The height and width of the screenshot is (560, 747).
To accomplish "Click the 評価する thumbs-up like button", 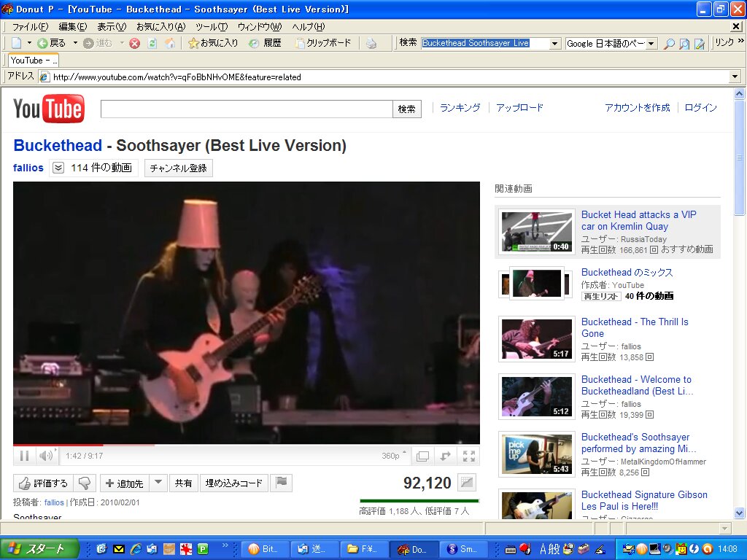I will point(43,483).
